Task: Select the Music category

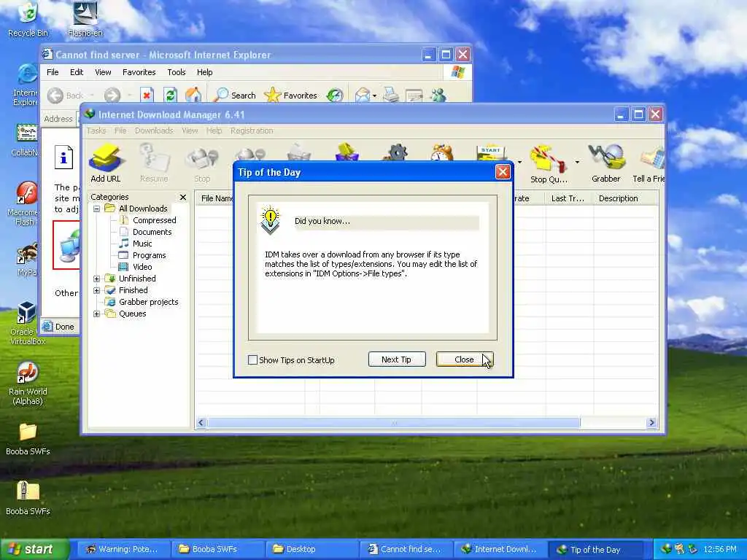Action: tap(142, 244)
